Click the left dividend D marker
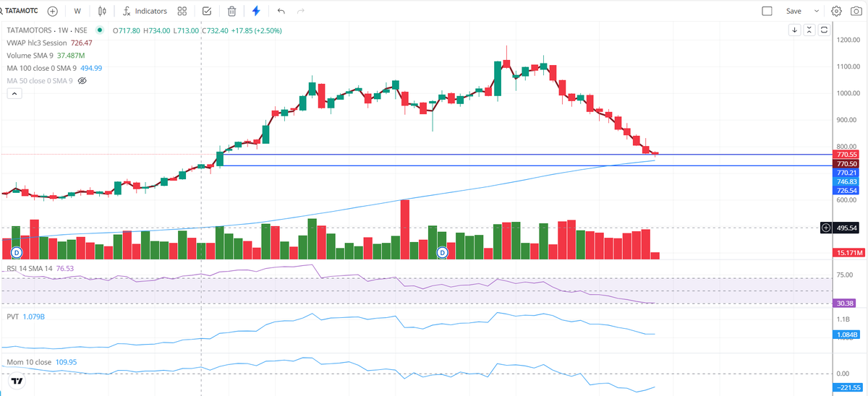This screenshot has height=396, width=868. pos(17,252)
